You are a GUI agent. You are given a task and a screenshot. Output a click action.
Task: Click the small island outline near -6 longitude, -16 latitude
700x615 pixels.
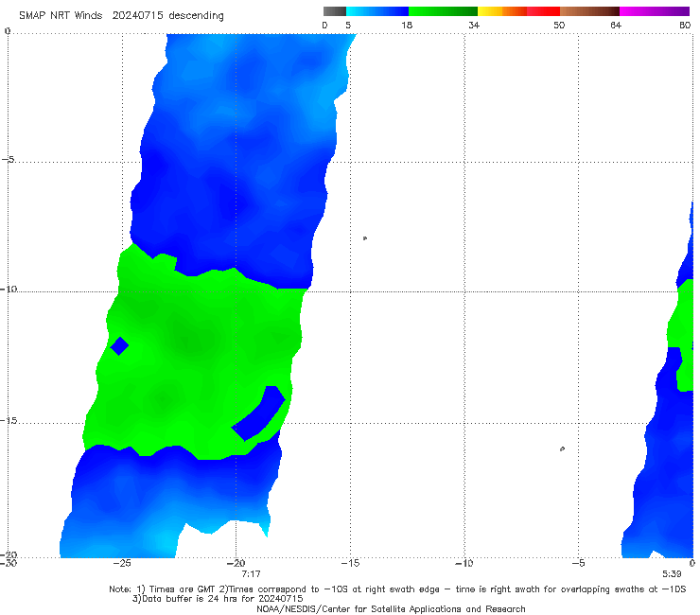[562, 448]
